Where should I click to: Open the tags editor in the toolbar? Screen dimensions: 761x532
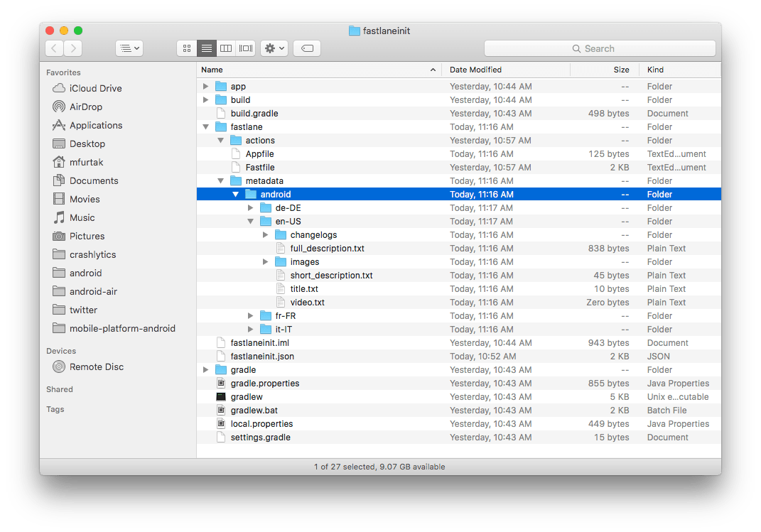(306, 48)
